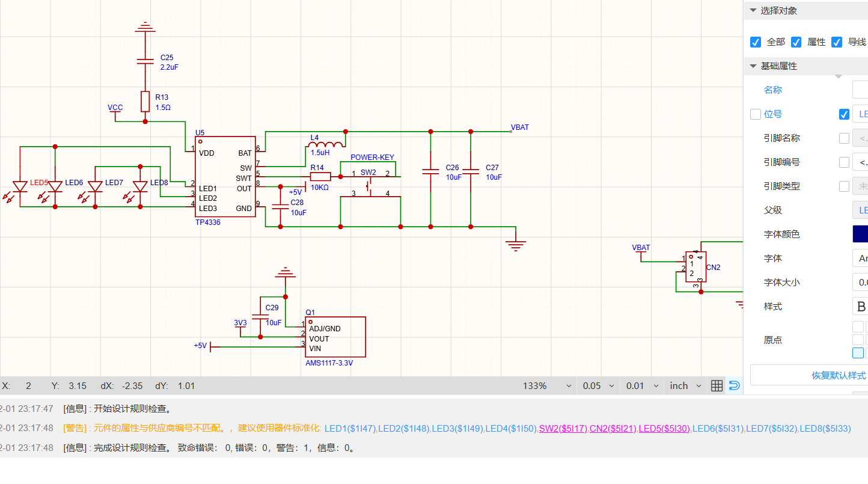
Task: Select the AMS1117-3.3V regulator Q1
Action: tap(335, 338)
